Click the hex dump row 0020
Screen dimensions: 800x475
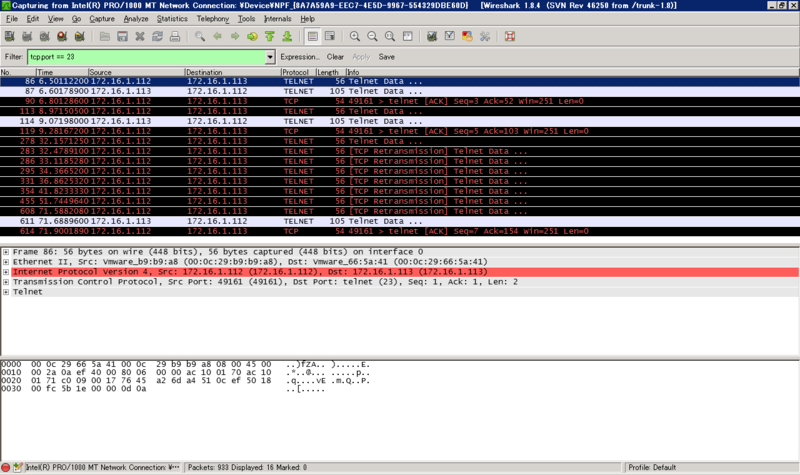coord(185,381)
